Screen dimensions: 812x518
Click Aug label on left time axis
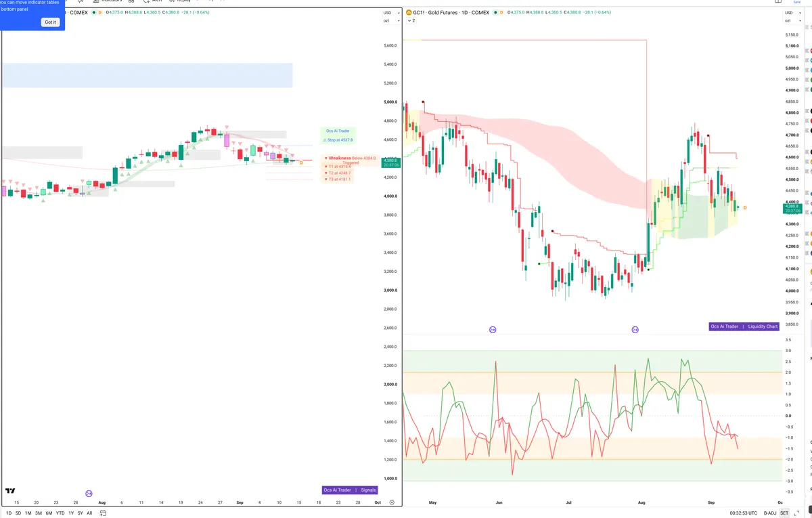102,503
